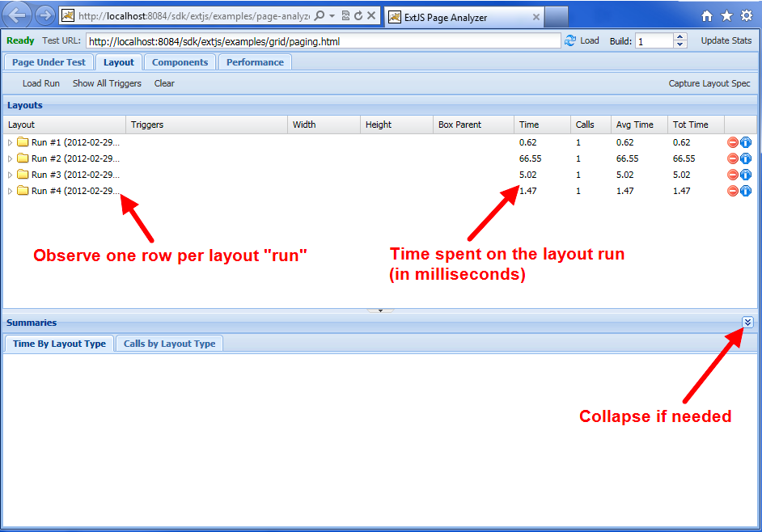This screenshot has height=532, width=762.
Task: Expand the Run #2 tree node
Action: point(11,158)
